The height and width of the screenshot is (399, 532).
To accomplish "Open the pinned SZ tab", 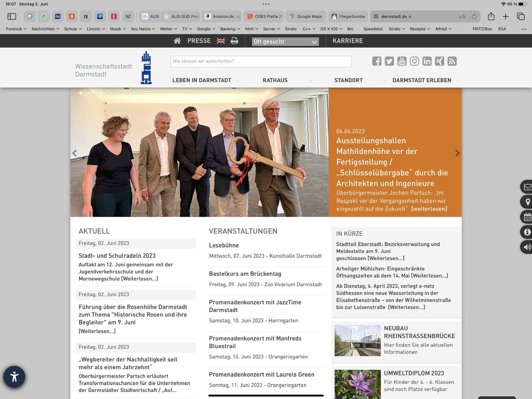I will pos(128,16).
